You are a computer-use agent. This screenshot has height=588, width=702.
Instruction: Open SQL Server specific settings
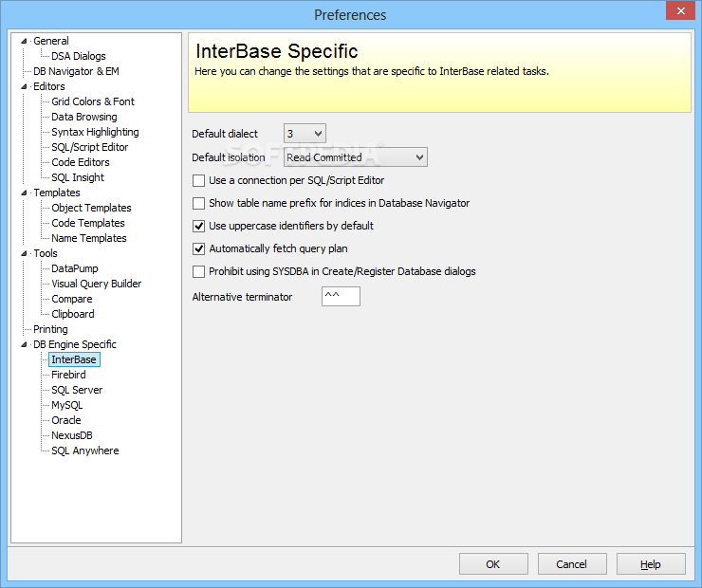tap(77, 390)
